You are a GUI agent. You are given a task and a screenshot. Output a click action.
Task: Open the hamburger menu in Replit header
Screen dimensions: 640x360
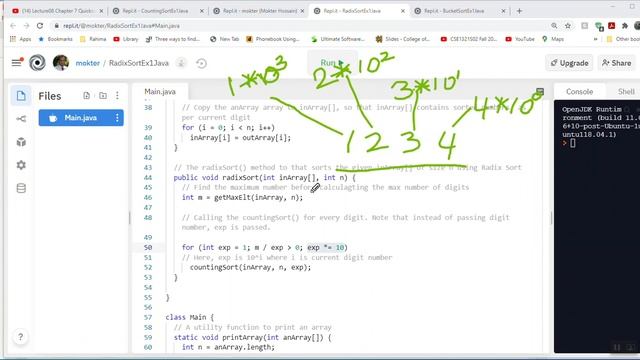coord(16,63)
